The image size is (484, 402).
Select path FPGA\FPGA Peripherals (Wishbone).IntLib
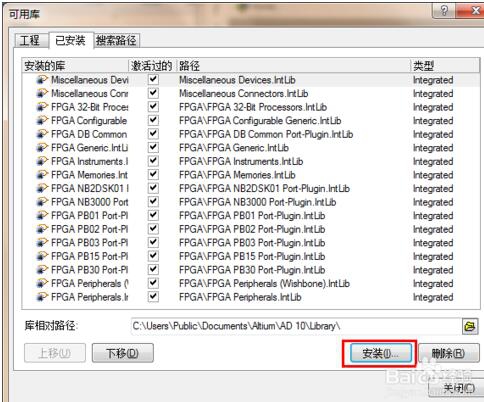coord(264,283)
